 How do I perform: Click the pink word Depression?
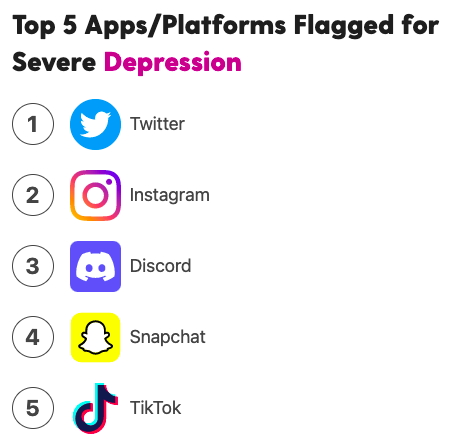[173, 63]
